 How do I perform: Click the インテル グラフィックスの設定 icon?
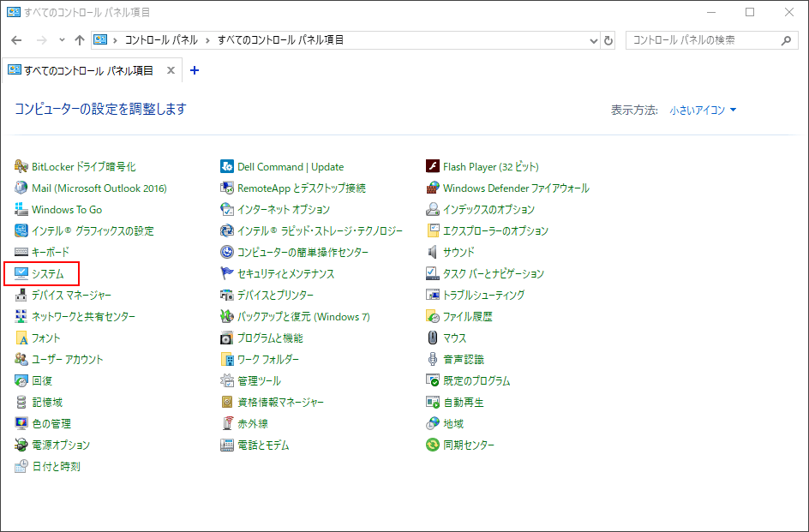21,230
